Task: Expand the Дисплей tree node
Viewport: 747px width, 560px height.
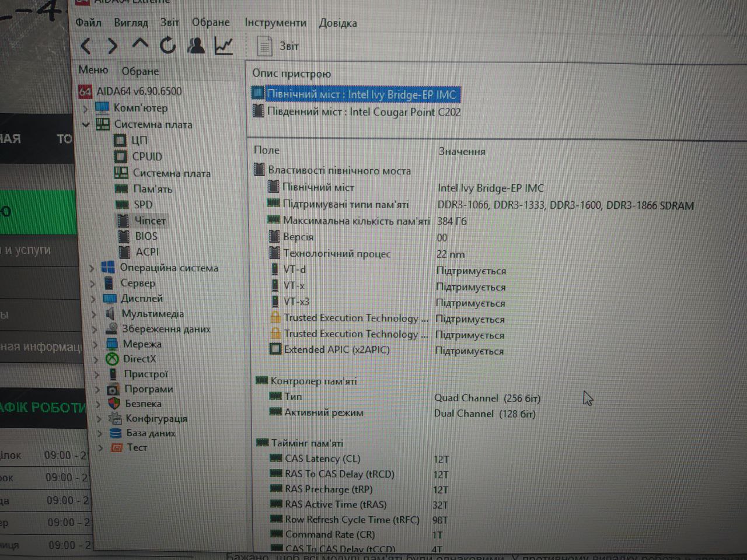Action: tap(93, 299)
